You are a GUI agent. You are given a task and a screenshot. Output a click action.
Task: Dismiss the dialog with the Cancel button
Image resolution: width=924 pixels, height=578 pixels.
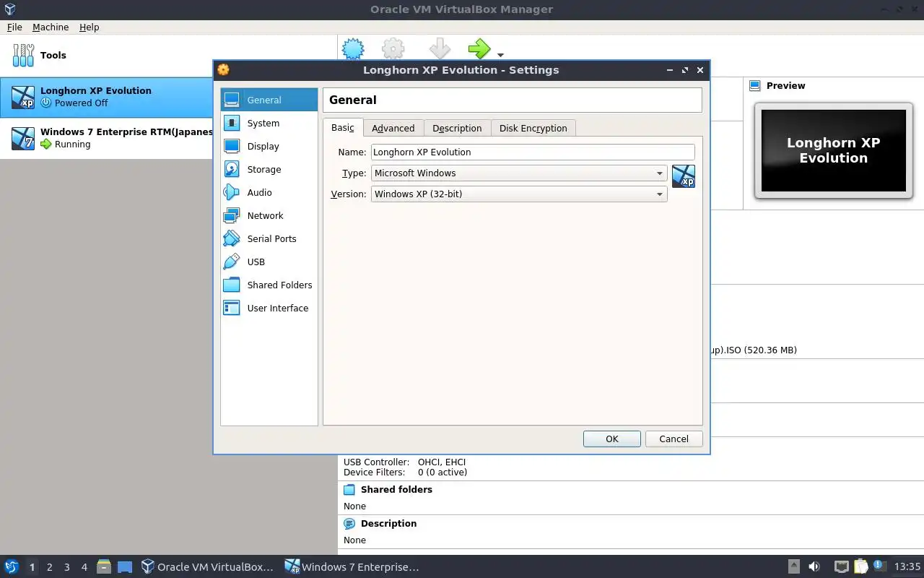[x=674, y=439]
